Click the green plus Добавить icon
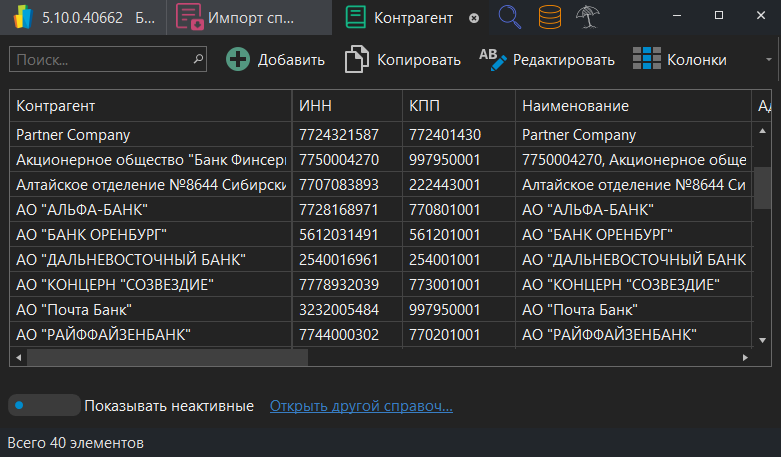The image size is (781, 457). point(238,60)
